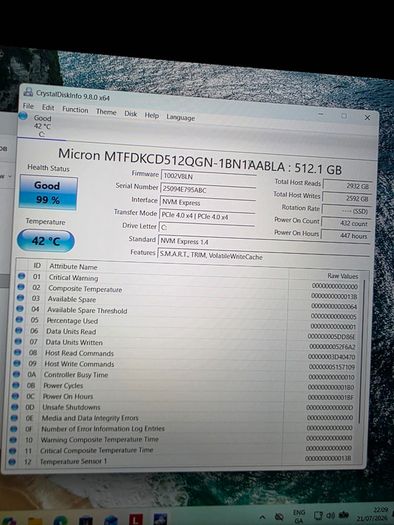This screenshot has height=525, width=394.
Task: Click the volume icon in the system tray
Action: pos(331,516)
